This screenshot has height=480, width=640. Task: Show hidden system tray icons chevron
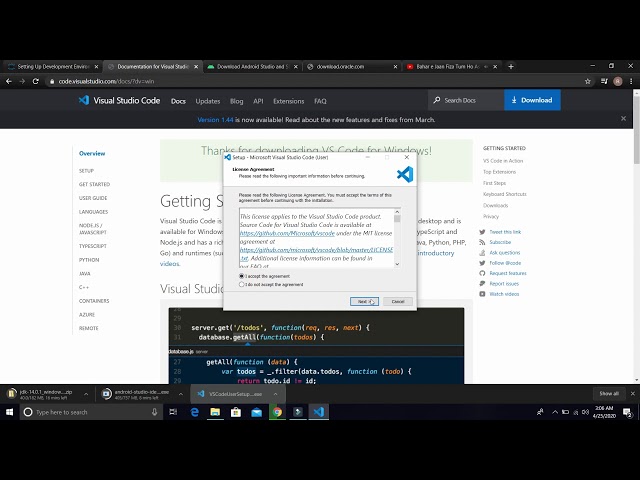(x=555, y=412)
